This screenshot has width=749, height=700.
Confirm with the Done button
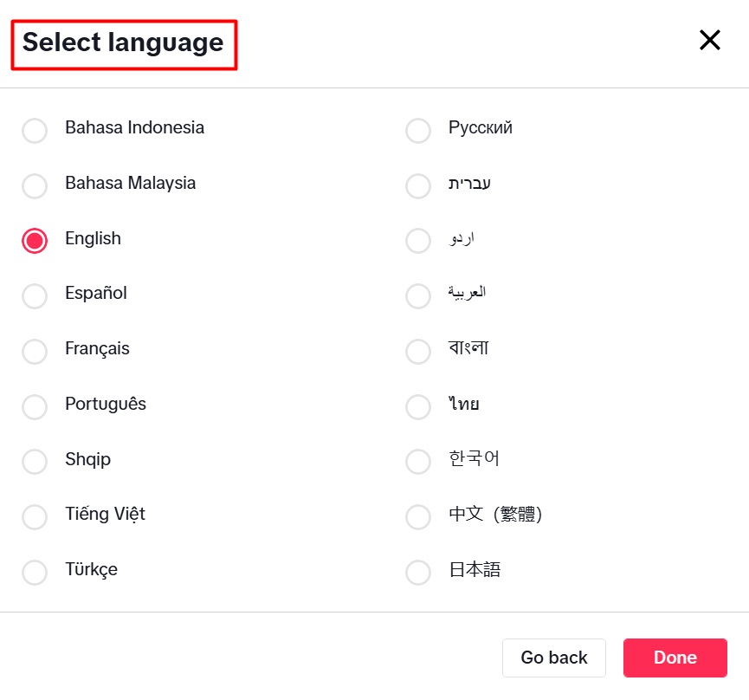[675, 658]
